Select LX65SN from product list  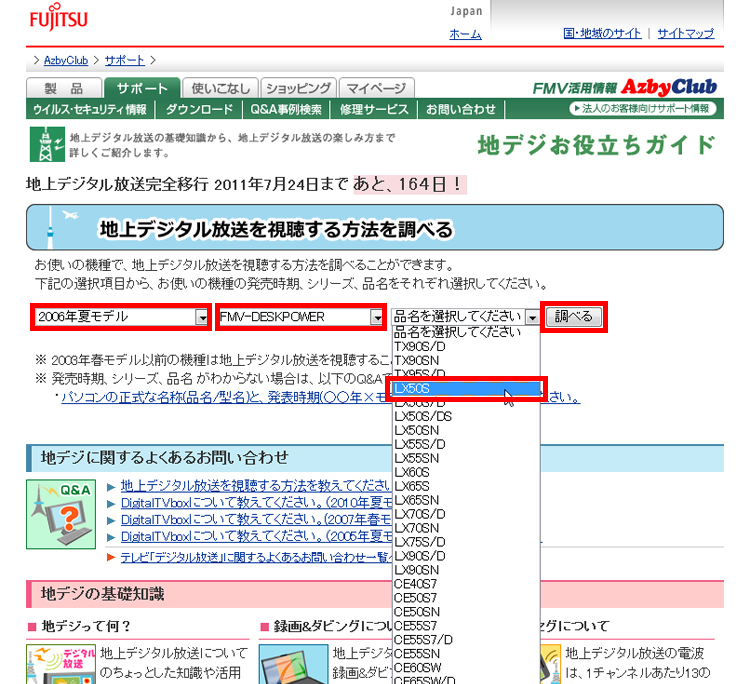466,500
